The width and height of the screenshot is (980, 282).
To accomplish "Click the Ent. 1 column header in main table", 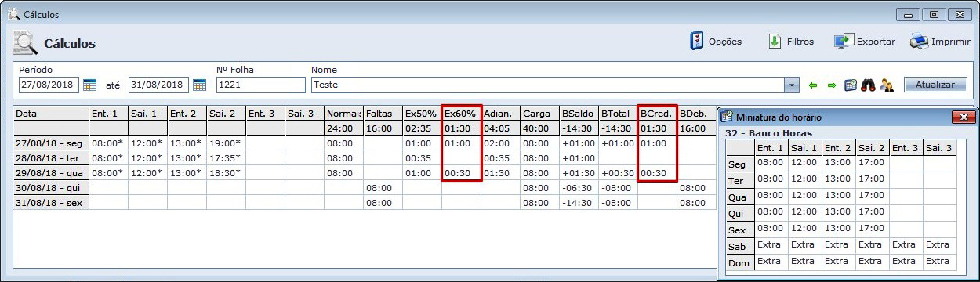I will tap(108, 114).
